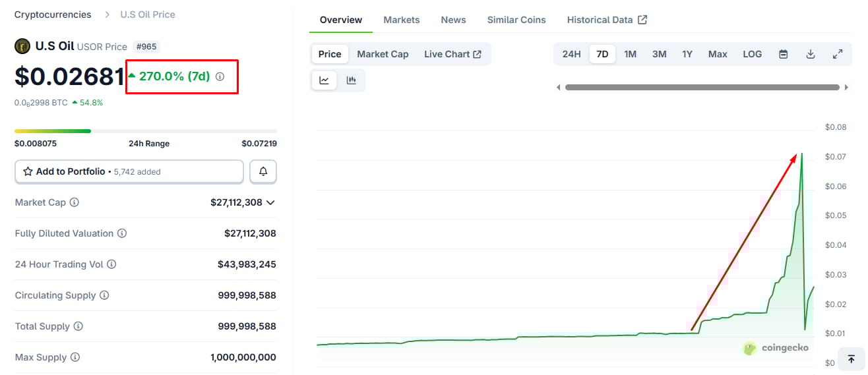Image resolution: width=868 pixels, height=375 pixels.
Task: Click the U.S Oil Price breadcrumb text
Action: point(148,14)
